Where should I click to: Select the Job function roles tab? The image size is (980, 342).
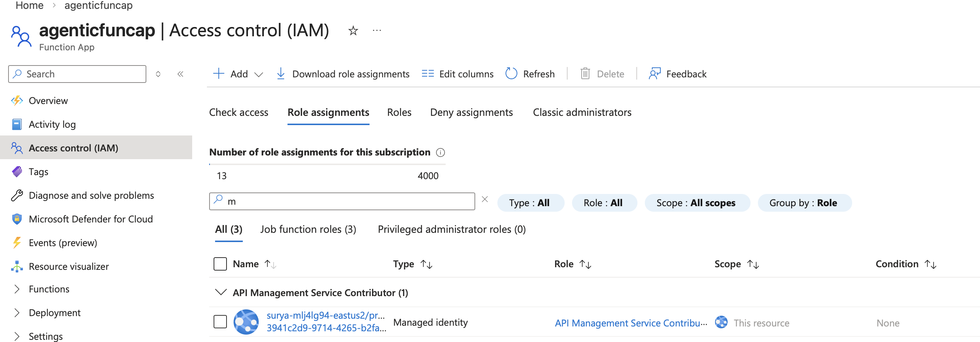point(308,229)
